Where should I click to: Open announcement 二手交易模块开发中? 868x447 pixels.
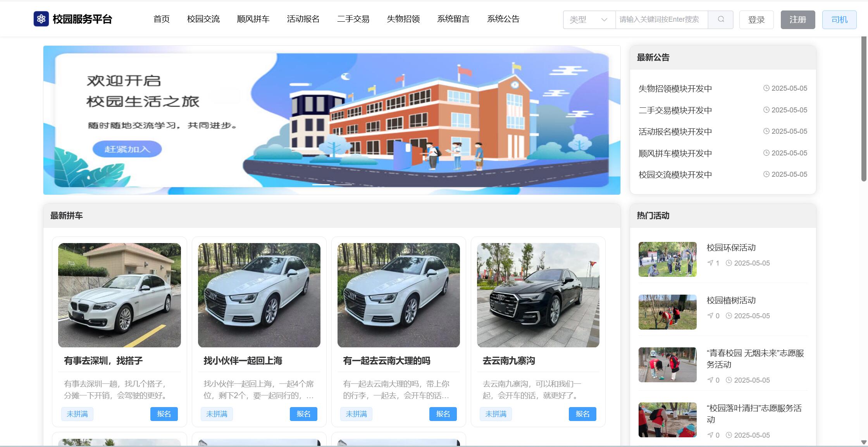point(675,110)
